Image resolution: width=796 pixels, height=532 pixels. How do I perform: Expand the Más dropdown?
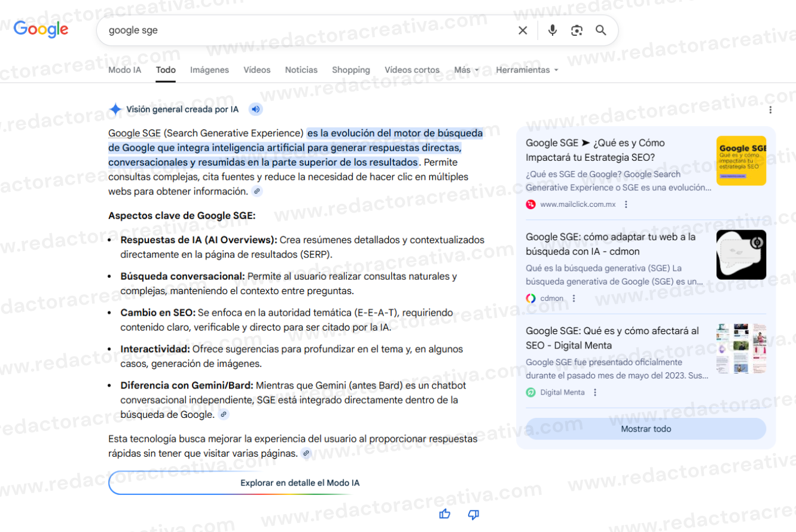(466, 70)
